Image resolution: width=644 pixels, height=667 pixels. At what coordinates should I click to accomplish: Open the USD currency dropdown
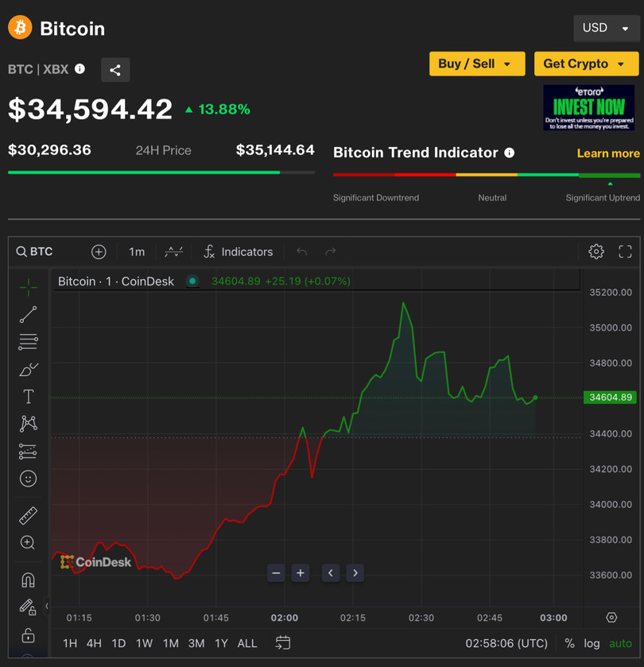coord(605,28)
